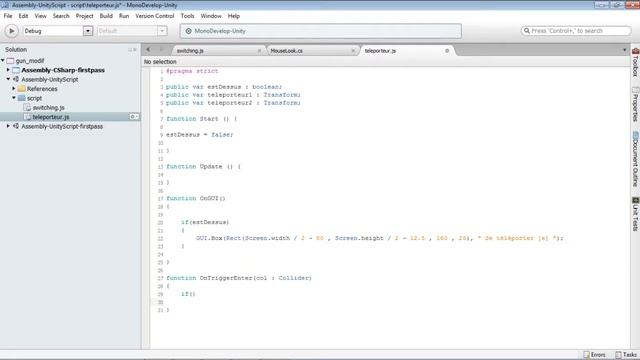Image resolution: width=640 pixels, height=360 pixels.
Task: Expand Assembly-CSharp-firstpass project
Action: 8,70
